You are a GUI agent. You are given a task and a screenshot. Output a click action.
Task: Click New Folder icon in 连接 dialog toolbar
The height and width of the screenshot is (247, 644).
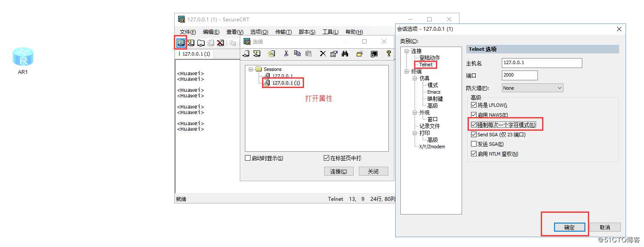pos(360,53)
